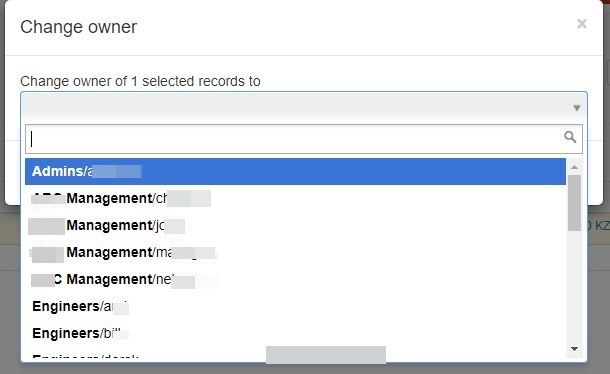The image size is (610, 374).
Task: Select the Management/ma owner entry
Action: [x=295, y=252]
